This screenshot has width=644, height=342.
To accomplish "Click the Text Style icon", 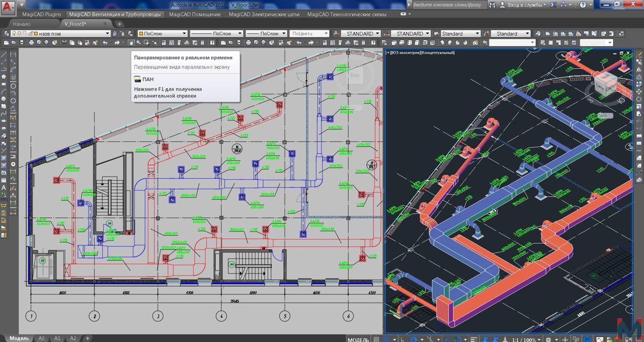I will point(337,34).
